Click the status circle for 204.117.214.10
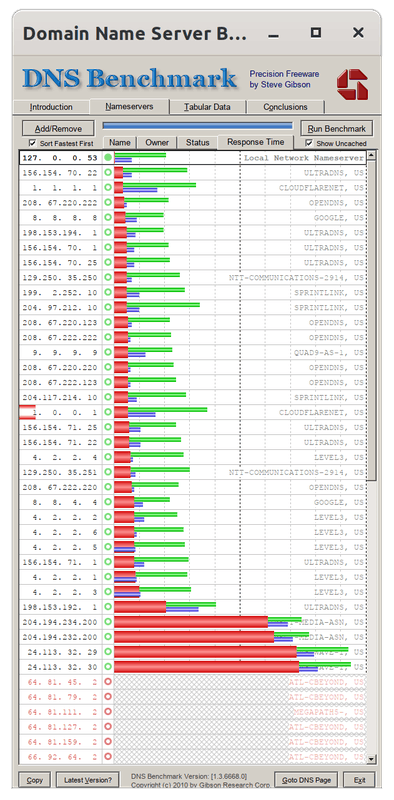The image size is (394, 800). [x=108, y=397]
